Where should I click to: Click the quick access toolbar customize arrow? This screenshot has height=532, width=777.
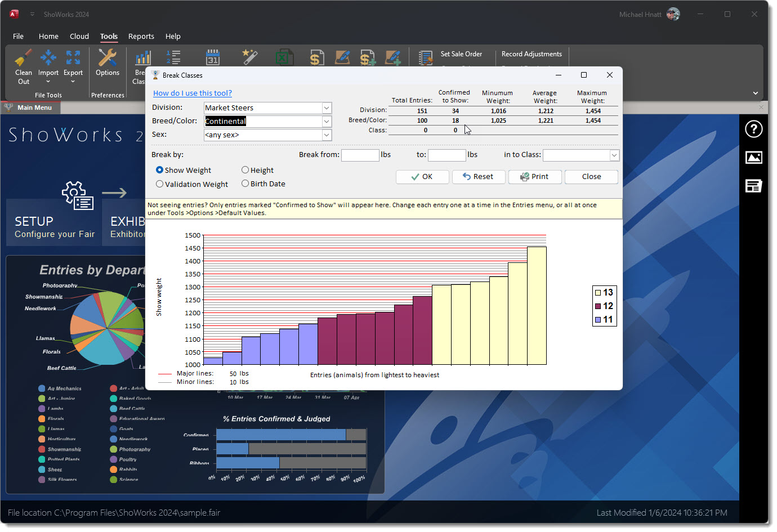32,14
